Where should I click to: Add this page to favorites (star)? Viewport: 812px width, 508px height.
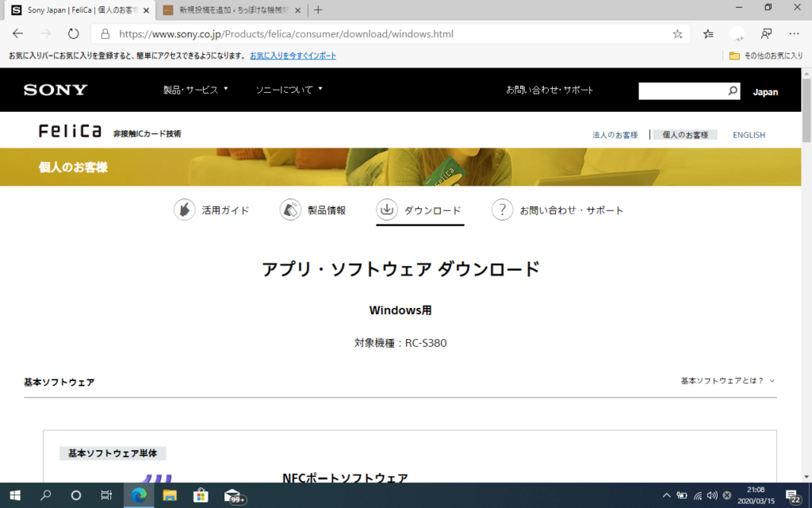pyautogui.click(x=677, y=34)
